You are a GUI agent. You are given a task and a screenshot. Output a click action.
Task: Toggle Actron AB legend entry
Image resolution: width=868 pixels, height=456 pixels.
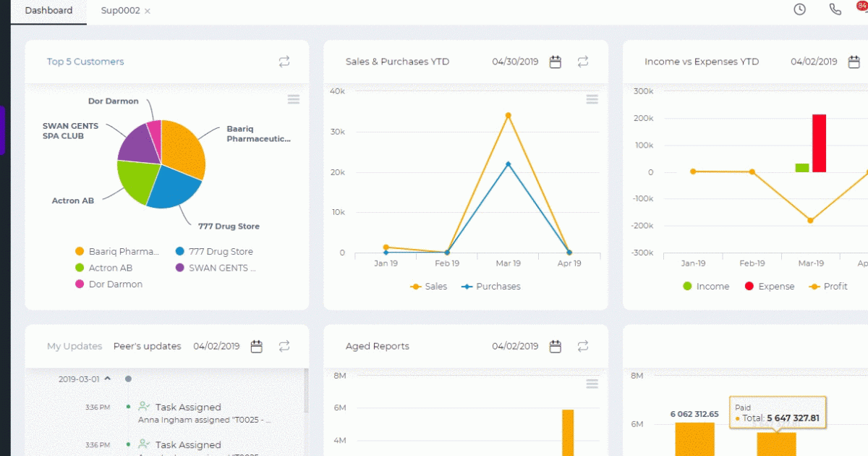103,268
